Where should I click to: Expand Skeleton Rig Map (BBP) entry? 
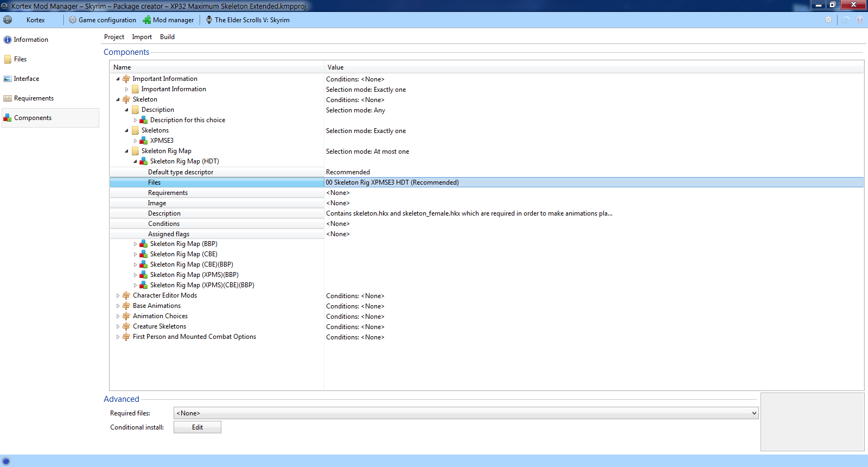pyautogui.click(x=135, y=244)
